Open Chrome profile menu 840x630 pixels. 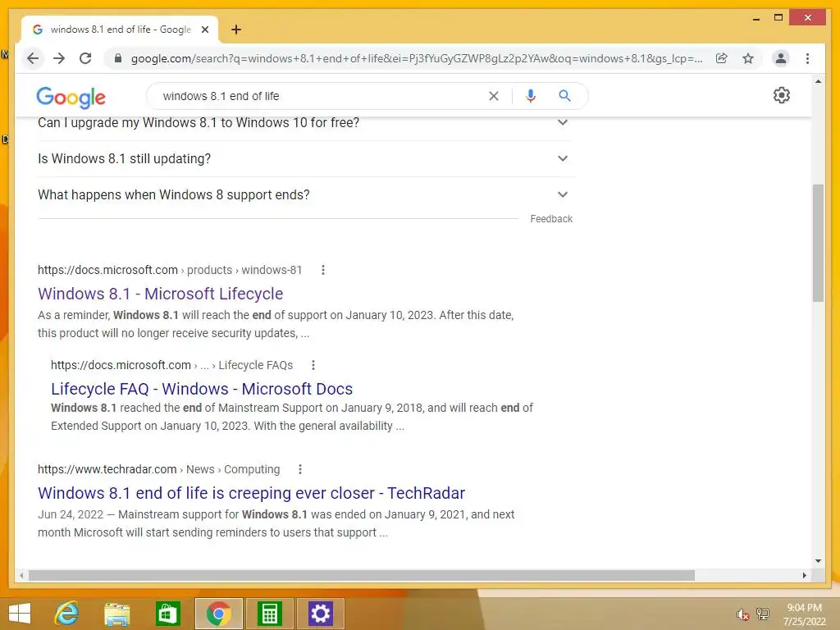point(781,58)
